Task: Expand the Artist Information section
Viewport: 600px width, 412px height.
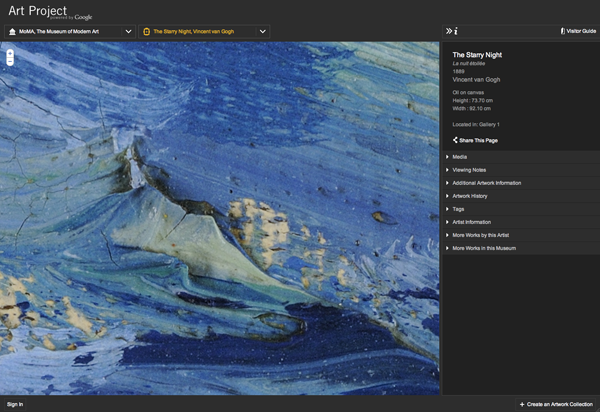Action: 521,222
